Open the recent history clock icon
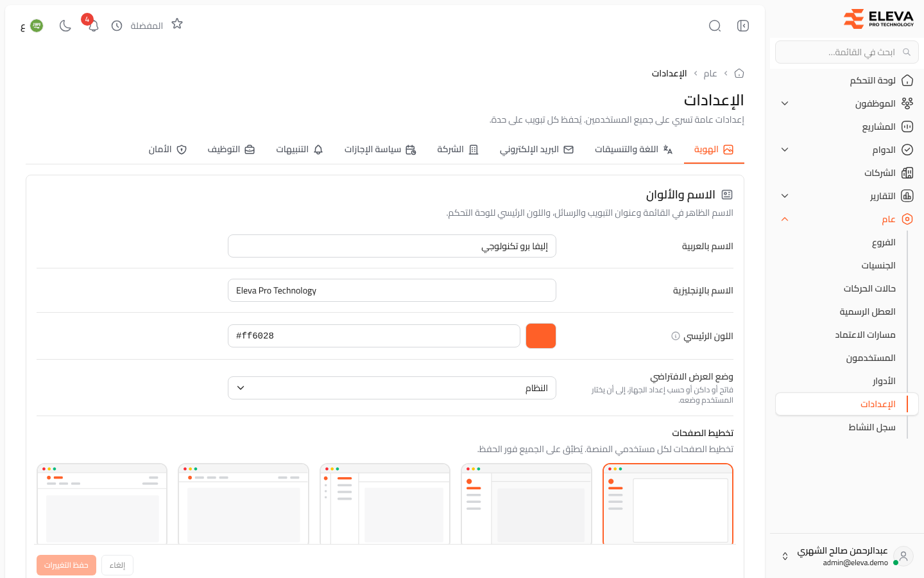Viewport: 924px width, 578px height. [117, 26]
